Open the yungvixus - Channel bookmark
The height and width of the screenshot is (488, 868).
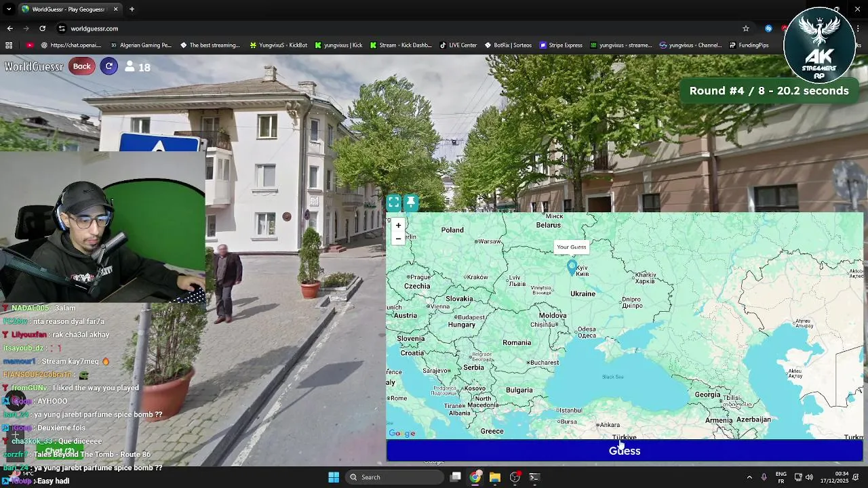[691, 45]
